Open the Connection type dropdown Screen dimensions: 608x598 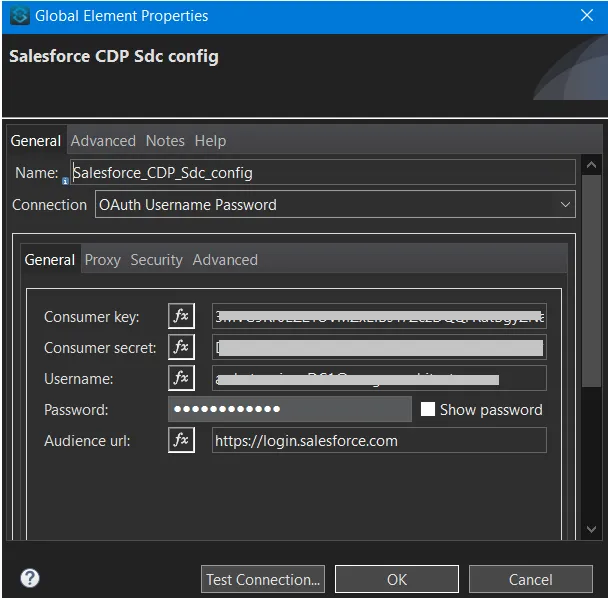[x=335, y=204]
